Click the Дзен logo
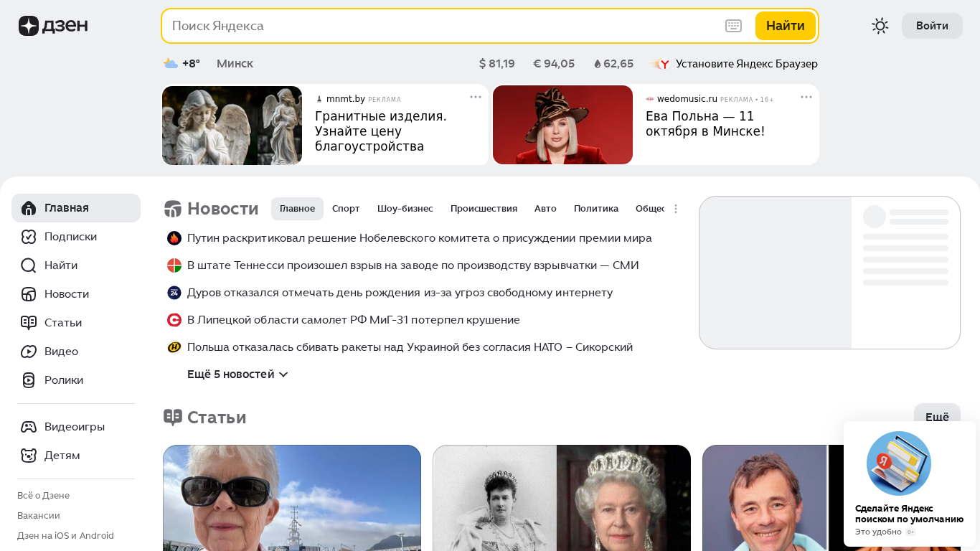980x551 pixels. [53, 26]
